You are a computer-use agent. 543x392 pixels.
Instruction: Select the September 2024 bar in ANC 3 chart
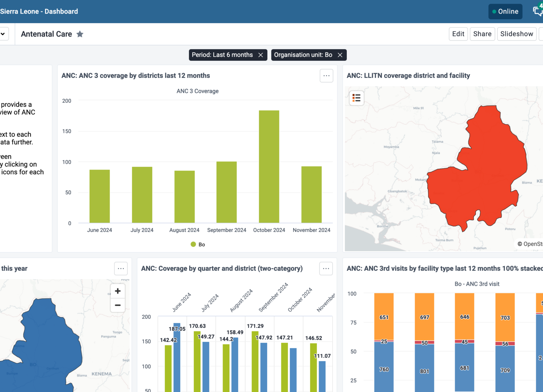(227, 192)
